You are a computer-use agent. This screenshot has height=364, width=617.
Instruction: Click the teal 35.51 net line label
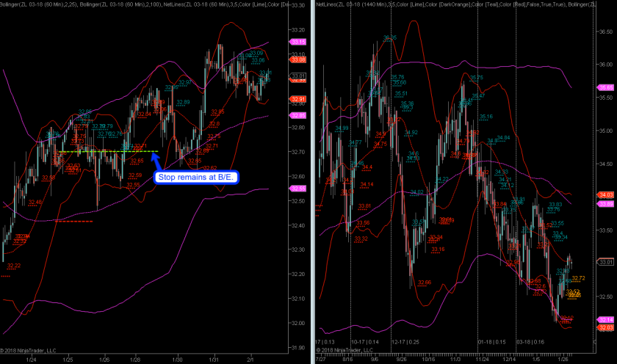point(401,93)
